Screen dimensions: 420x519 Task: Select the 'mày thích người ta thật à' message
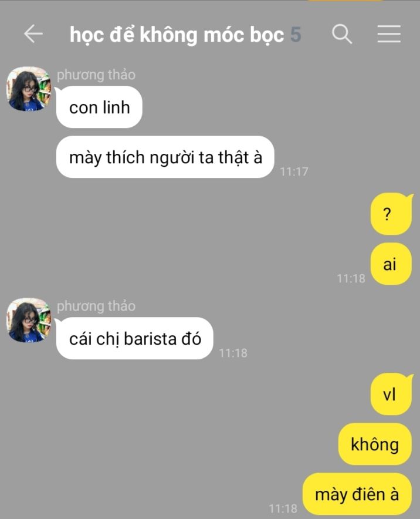point(165,157)
